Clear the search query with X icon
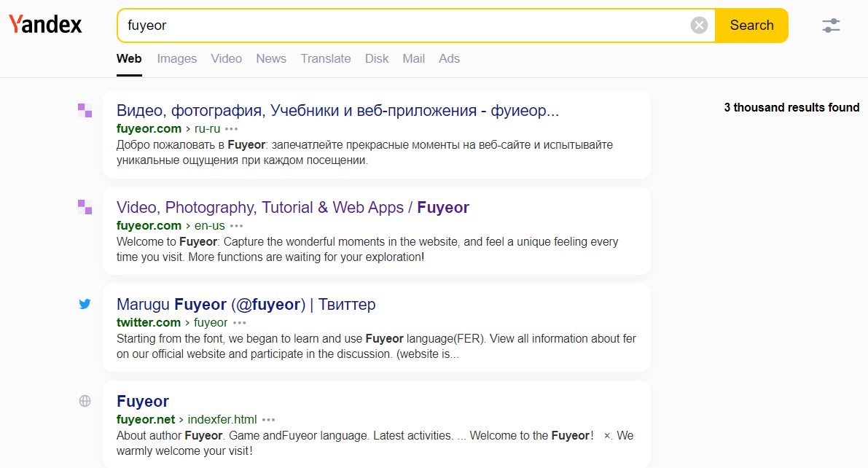Image resolution: width=868 pixels, height=468 pixels. (x=699, y=26)
